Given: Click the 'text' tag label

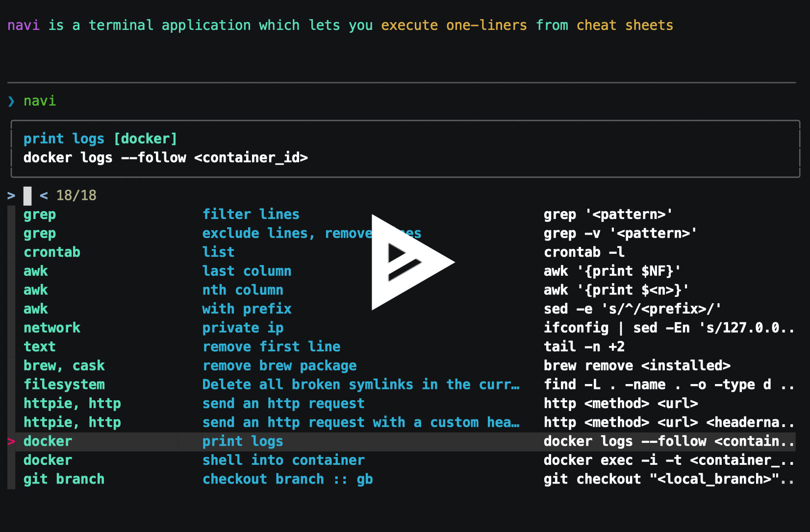Looking at the screenshot, I should (x=40, y=347).
